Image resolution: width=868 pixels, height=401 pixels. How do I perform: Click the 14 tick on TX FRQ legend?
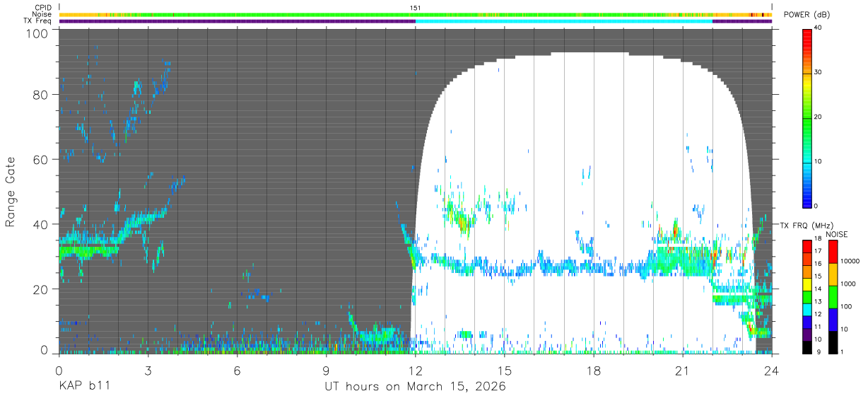(x=817, y=289)
